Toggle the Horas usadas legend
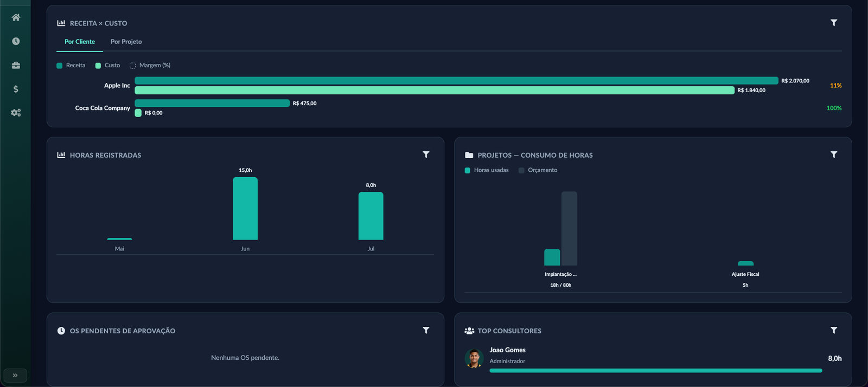This screenshot has height=387, width=868. [487, 170]
